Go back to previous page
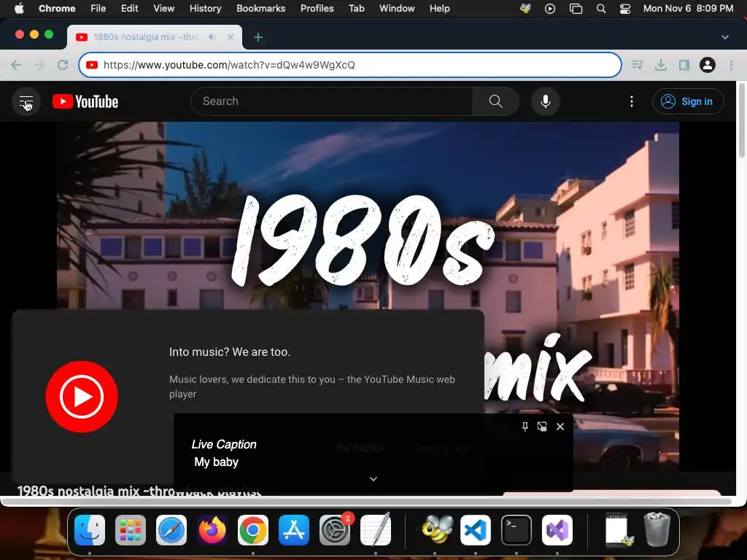Image resolution: width=747 pixels, height=560 pixels. click(x=16, y=65)
